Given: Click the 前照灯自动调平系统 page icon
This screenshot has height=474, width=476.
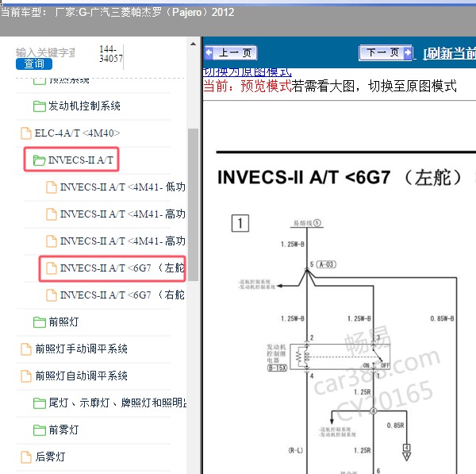Looking at the screenshot, I should [x=26, y=376].
